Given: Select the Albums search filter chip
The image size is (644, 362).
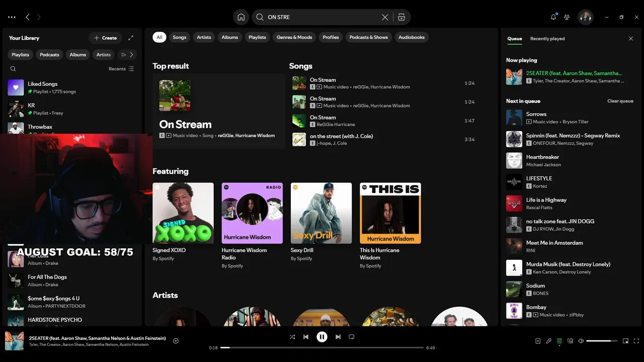Looking at the screenshot, I should pyautogui.click(x=230, y=37).
